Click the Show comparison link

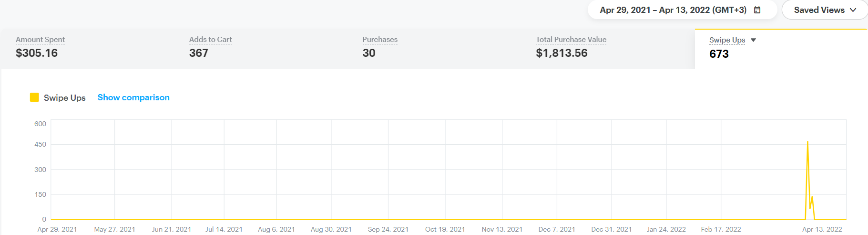coord(133,97)
